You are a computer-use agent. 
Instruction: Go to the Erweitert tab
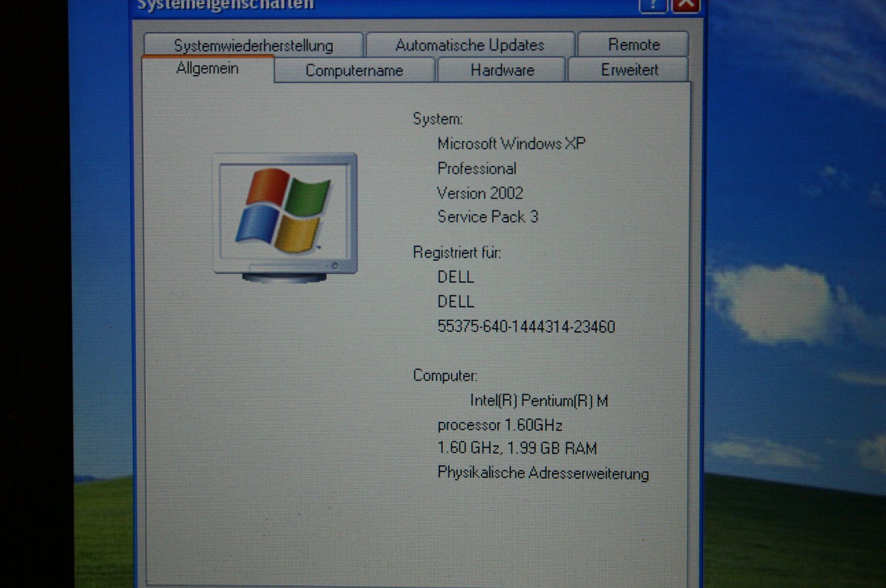pos(629,69)
